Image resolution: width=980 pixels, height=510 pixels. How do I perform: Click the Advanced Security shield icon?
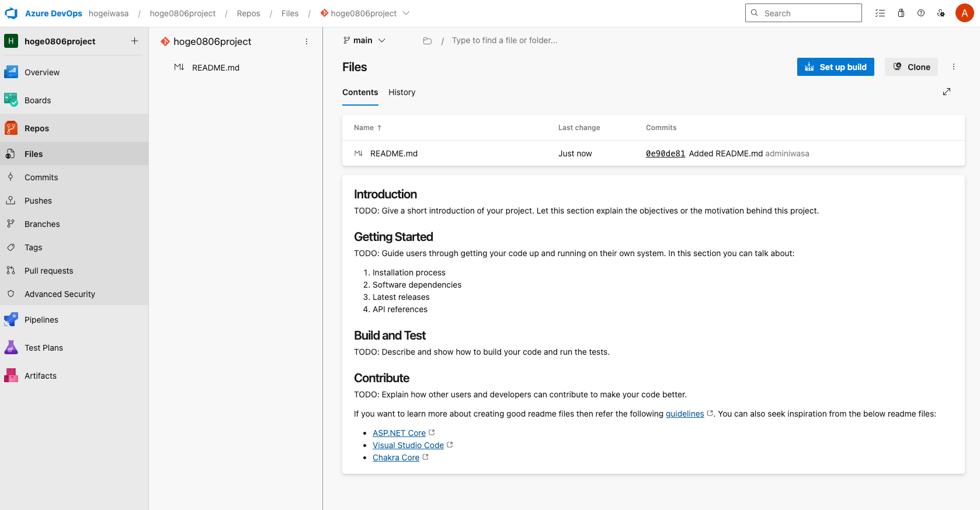(x=11, y=294)
